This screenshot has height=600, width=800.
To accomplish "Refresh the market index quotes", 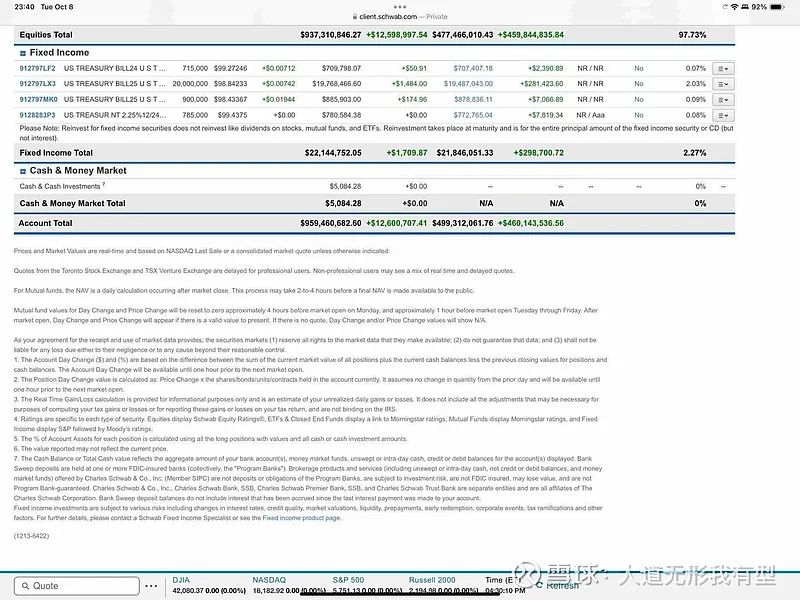I will click(558, 586).
